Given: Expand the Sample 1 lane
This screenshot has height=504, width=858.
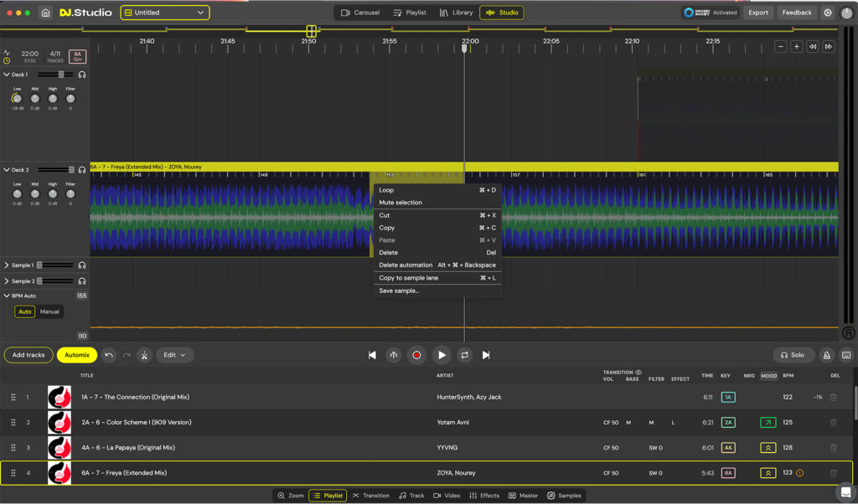Looking at the screenshot, I should coord(7,265).
